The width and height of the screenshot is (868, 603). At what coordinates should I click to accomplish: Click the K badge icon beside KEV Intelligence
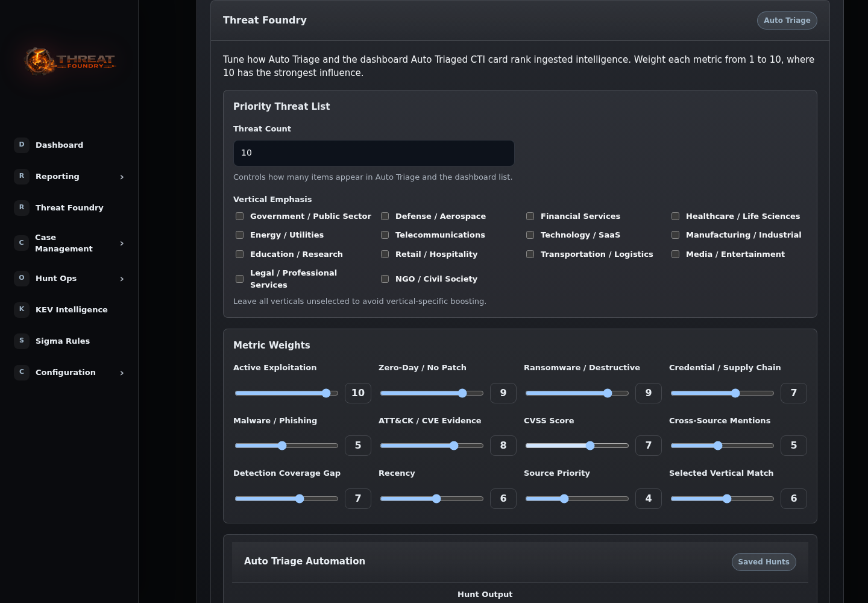(22, 309)
